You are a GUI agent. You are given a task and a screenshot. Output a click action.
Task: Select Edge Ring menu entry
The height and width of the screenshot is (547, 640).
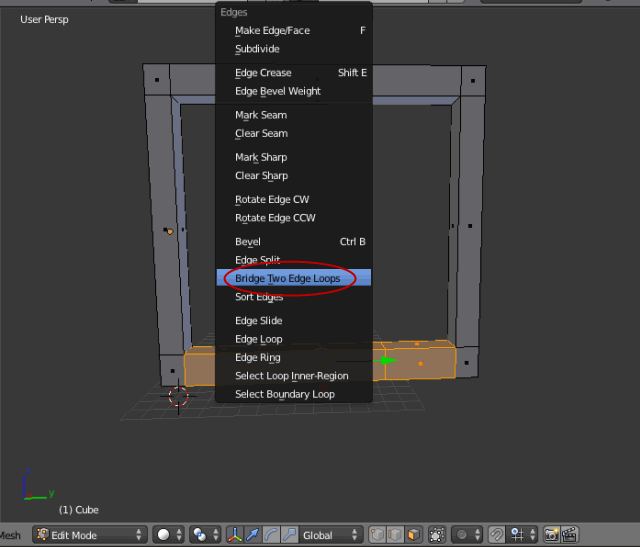pos(293,358)
